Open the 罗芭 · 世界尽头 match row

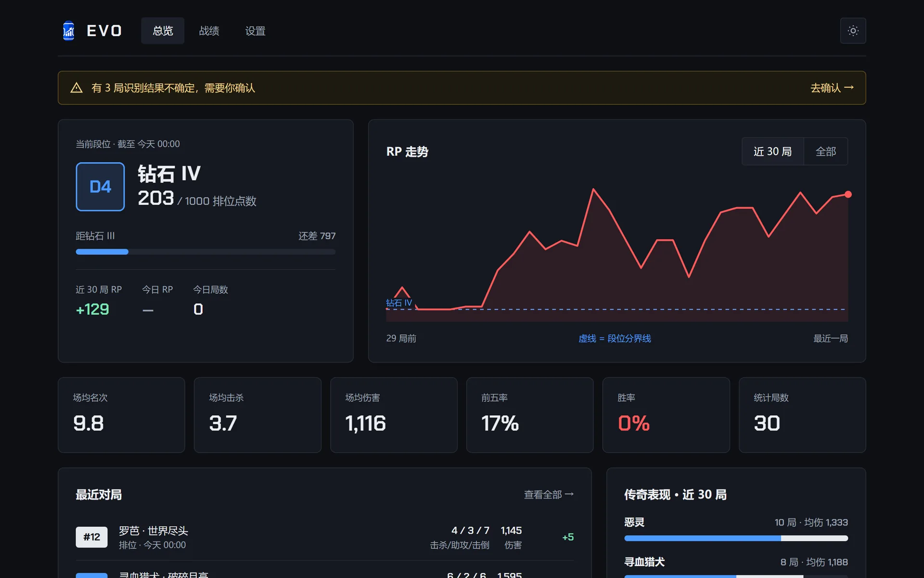pos(324,537)
